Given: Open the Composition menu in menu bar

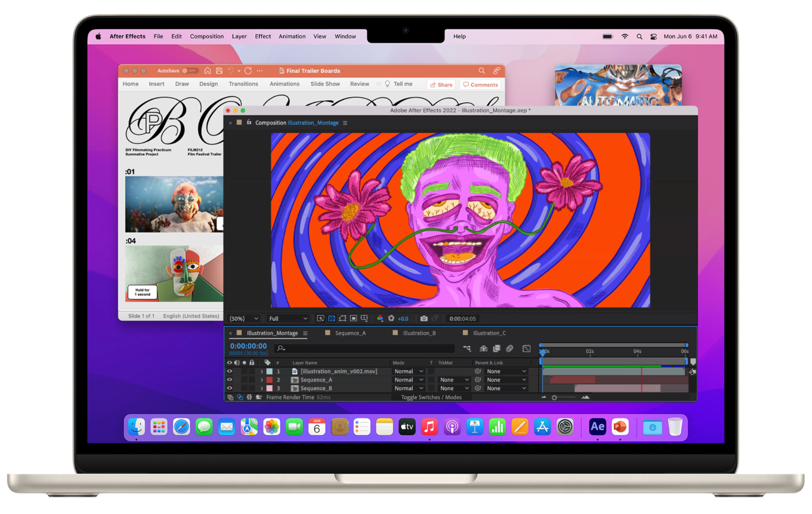Looking at the screenshot, I should (x=207, y=36).
